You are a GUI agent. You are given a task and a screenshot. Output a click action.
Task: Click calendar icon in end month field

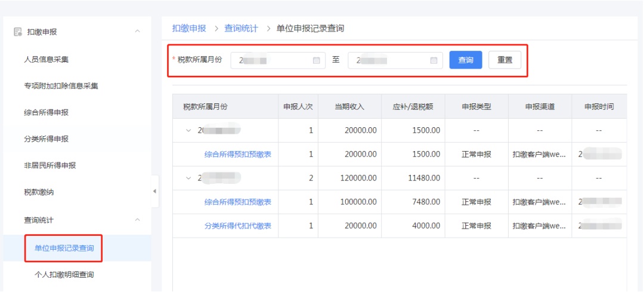(434, 60)
